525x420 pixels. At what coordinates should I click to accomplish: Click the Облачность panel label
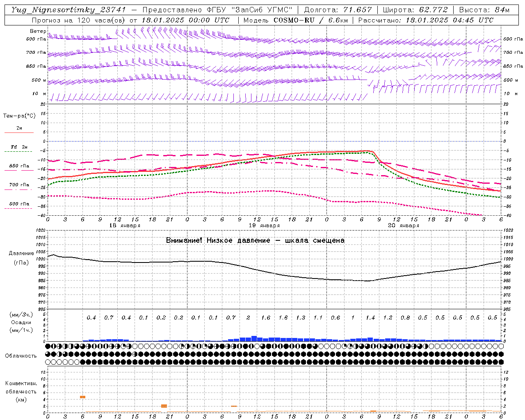tap(21, 356)
